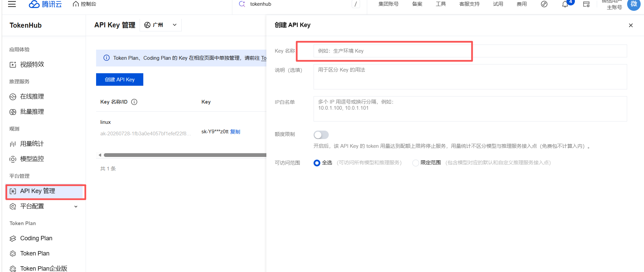
Task: Open 模型监控 in the sidebar
Action: pos(32,159)
